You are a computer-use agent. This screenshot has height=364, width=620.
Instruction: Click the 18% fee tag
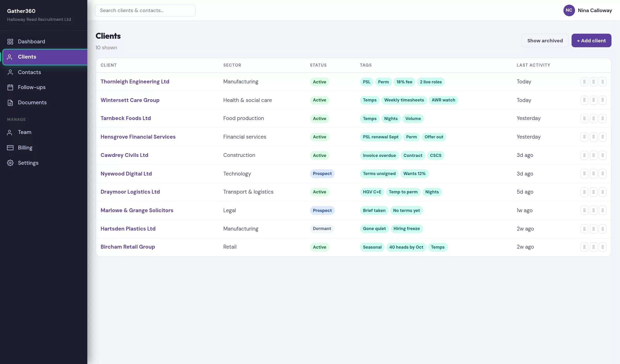click(x=404, y=82)
